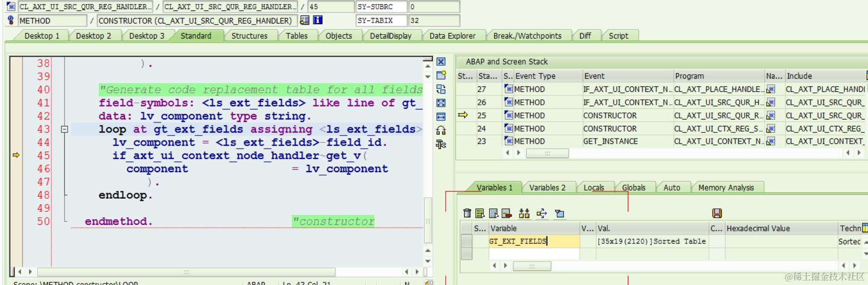Open the Diff tab
This screenshot has height=285, width=868.
coord(585,36)
